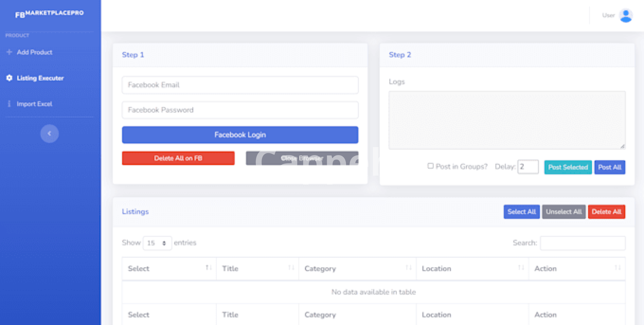The width and height of the screenshot is (644, 325).
Task: Click the gear icon for Listing Executer
Action: (9, 78)
